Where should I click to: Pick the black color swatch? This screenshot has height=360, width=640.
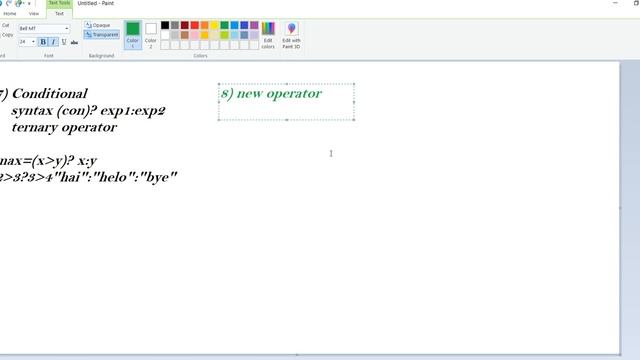(x=165, y=25)
